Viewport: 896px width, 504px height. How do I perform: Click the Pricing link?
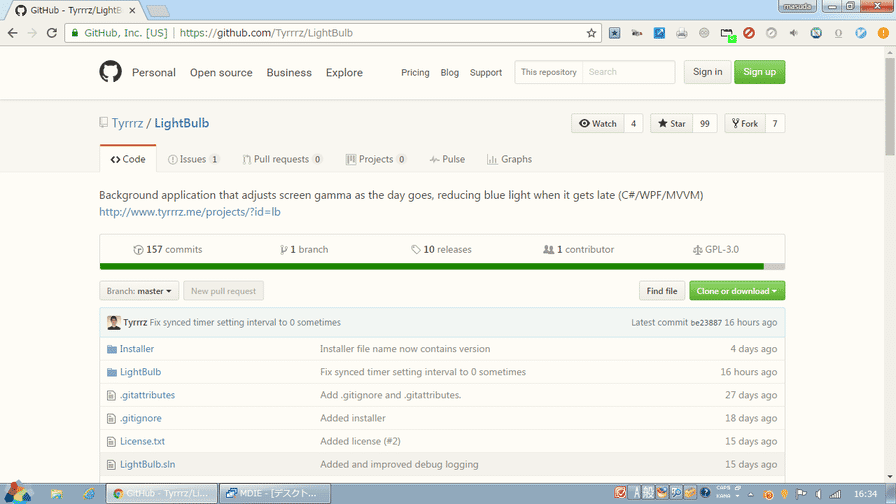pyautogui.click(x=415, y=73)
